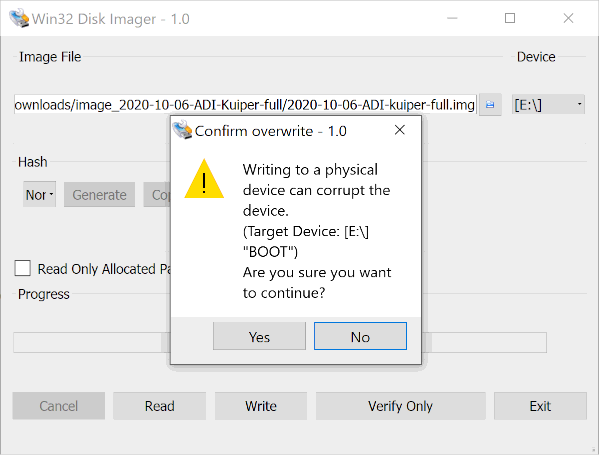Screen dimensions: 599x455
Task: Maximize the Win32 Disk Imager window
Action: point(510,18)
